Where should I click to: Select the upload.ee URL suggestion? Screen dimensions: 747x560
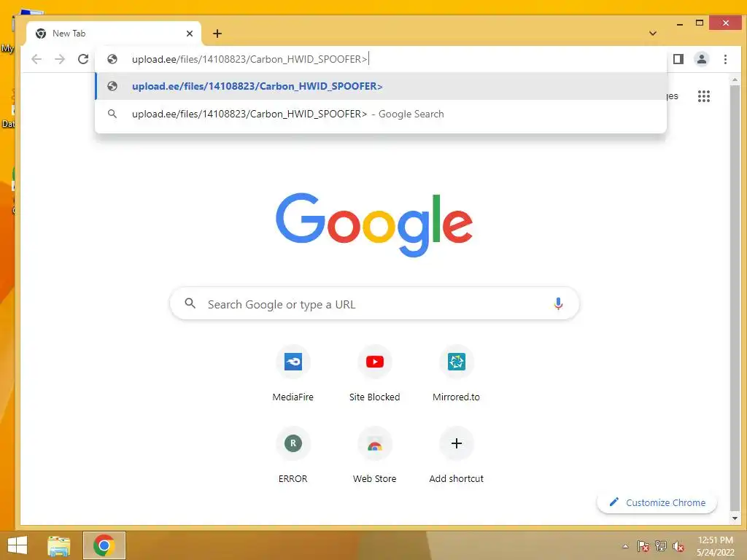click(381, 86)
